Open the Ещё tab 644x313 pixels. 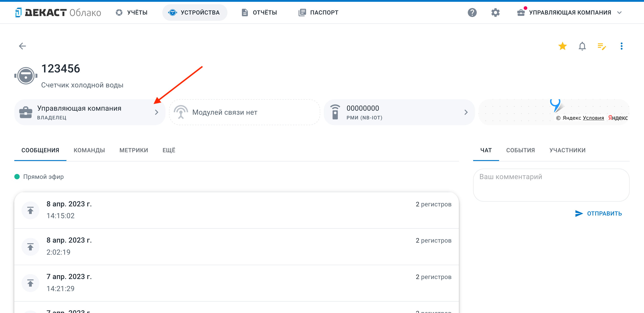169,150
